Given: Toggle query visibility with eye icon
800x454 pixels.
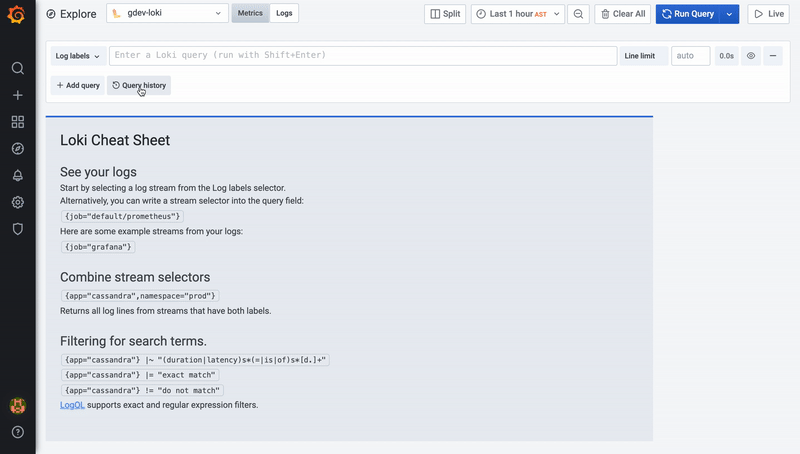Looking at the screenshot, I should tap(751, 56).
